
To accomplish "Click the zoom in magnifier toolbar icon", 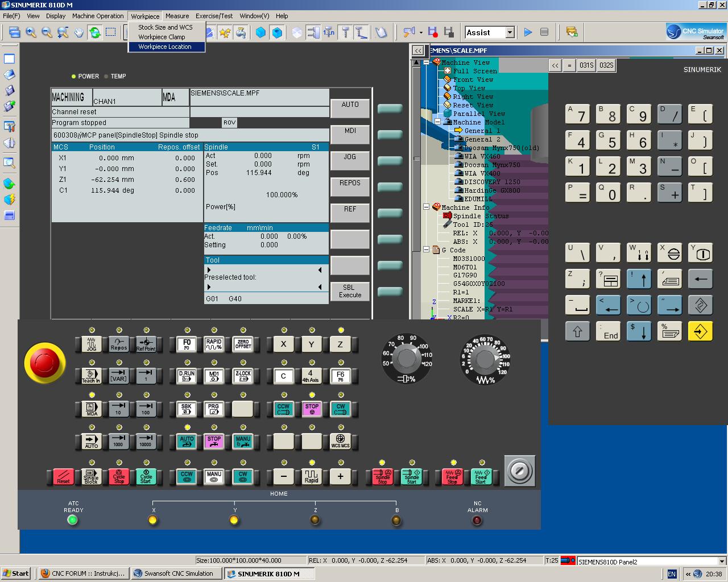I will [x=31, y=32].
